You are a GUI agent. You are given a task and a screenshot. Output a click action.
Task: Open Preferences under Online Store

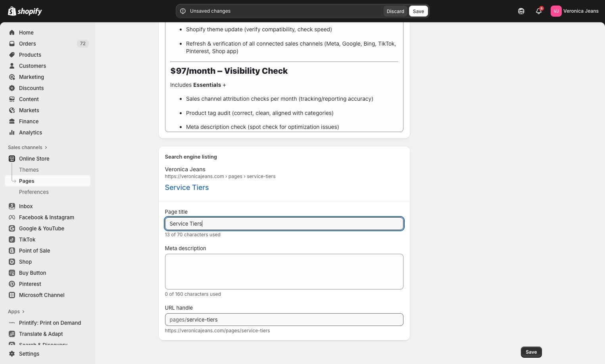[34, 192]
